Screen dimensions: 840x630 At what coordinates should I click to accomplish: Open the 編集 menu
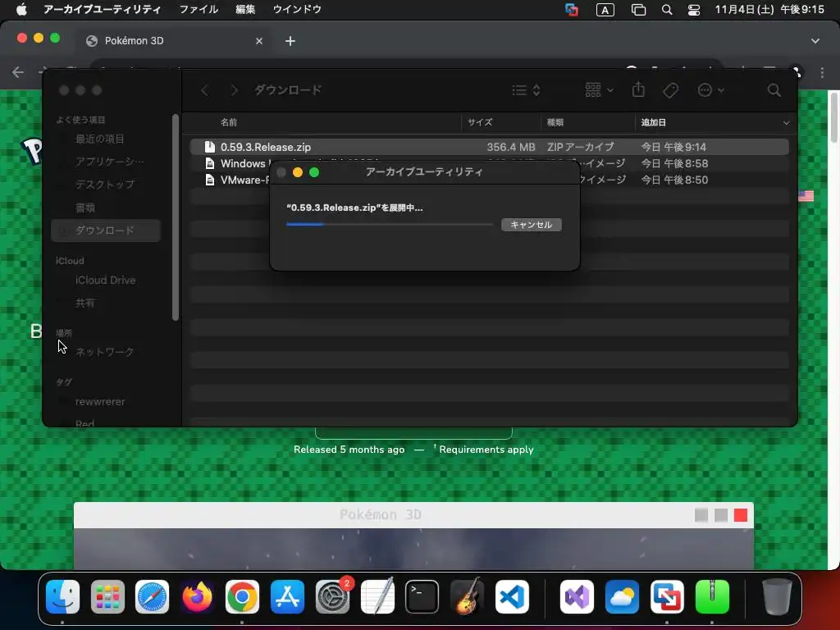tap(245, 9)
